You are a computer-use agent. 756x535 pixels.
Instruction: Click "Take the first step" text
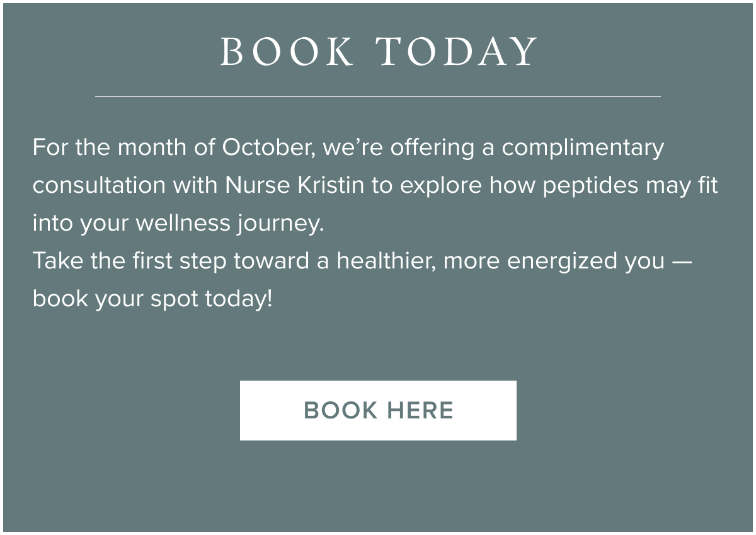129,261
